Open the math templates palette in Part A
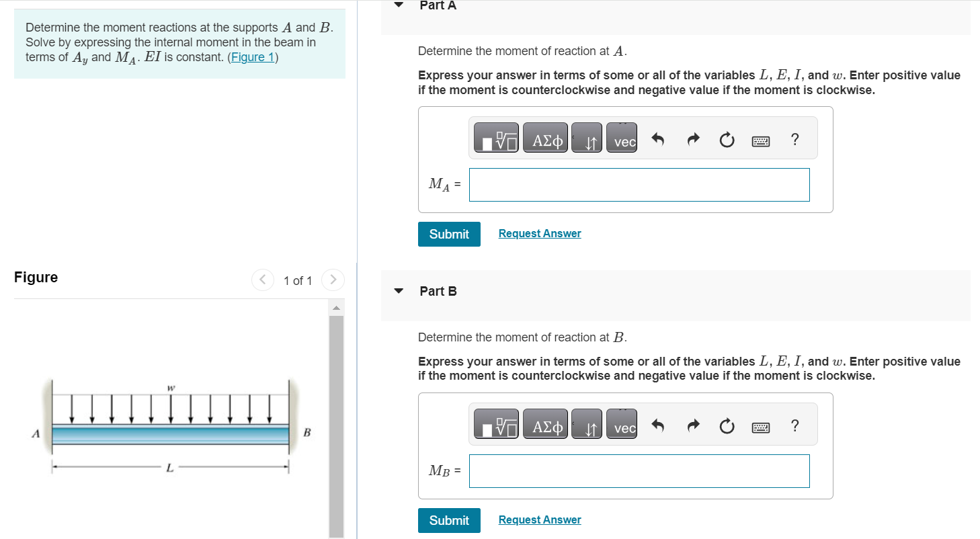980x539 pixels. [x=495, y=137]
